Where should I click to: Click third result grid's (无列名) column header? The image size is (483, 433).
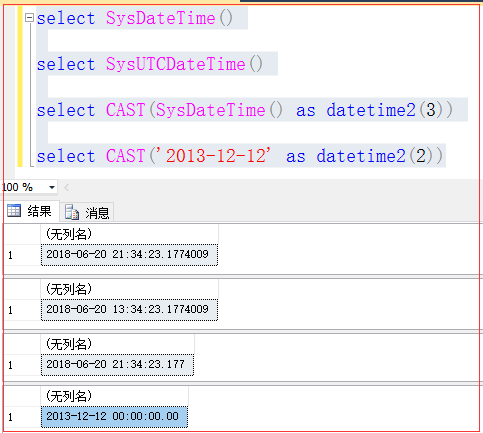[117, 344]
